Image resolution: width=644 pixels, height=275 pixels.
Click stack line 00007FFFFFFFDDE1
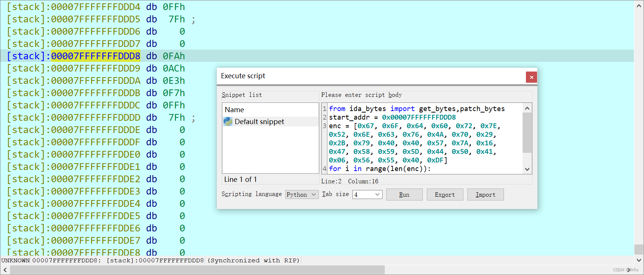click(x=96, y=167)
